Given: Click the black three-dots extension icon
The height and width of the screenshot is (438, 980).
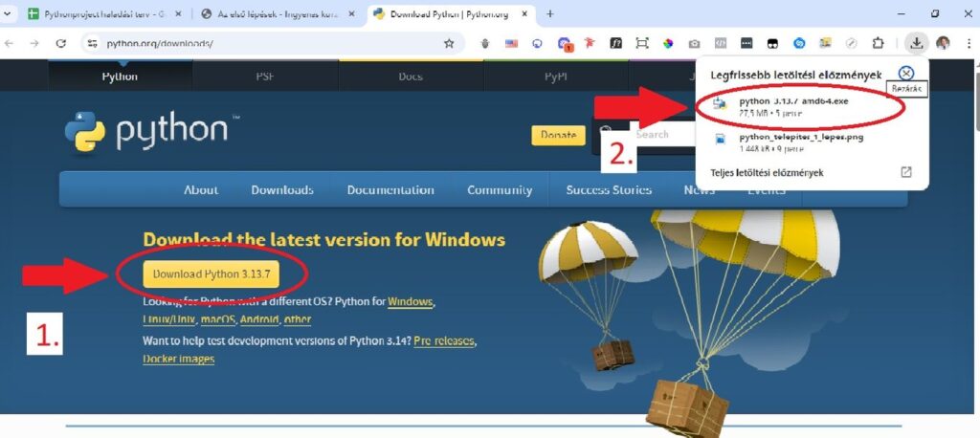Looking at the screenshot, I should [746, 43].
